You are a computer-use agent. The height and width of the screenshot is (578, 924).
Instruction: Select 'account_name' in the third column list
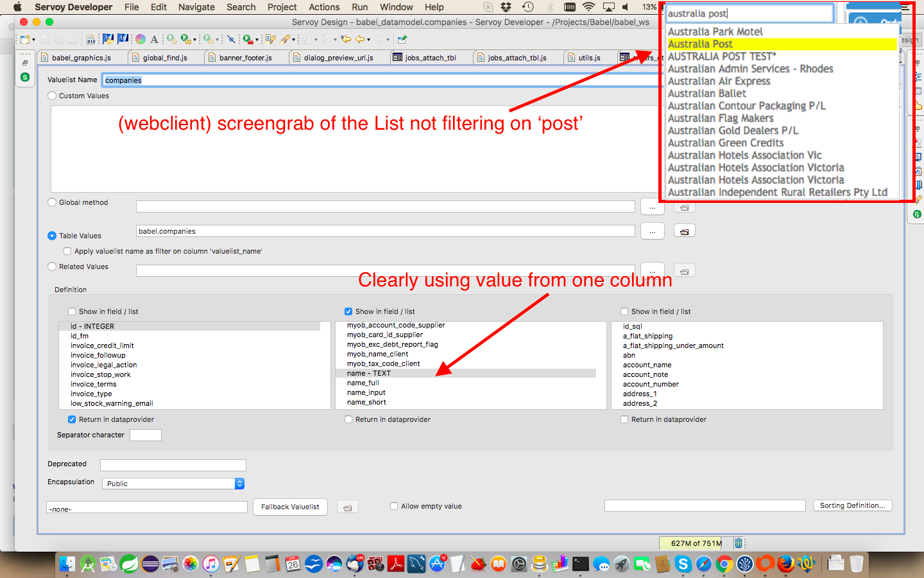(647, 365)
